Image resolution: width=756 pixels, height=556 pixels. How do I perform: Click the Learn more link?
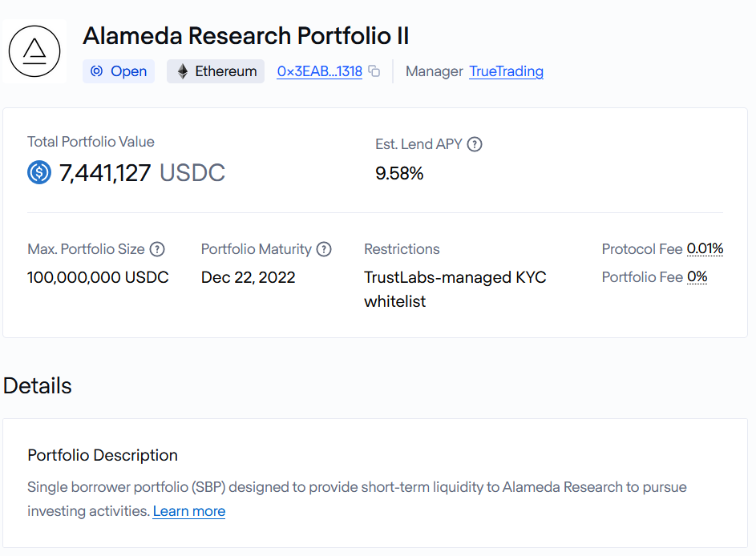(189, 511)
